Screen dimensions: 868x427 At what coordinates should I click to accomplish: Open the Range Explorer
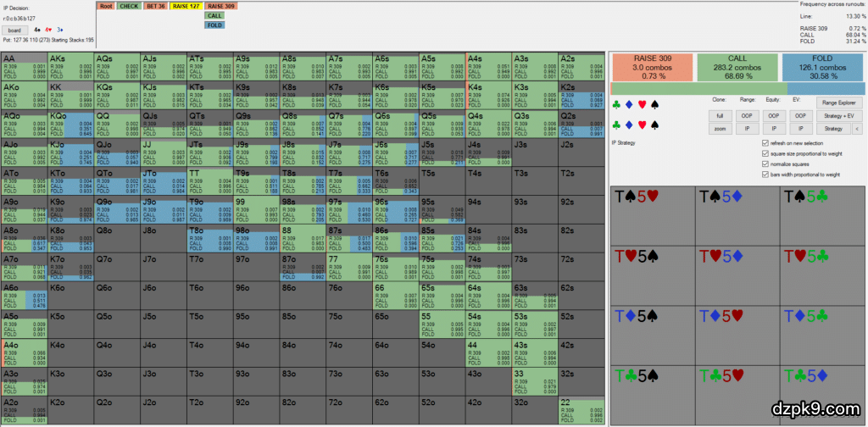coord(833,102)
